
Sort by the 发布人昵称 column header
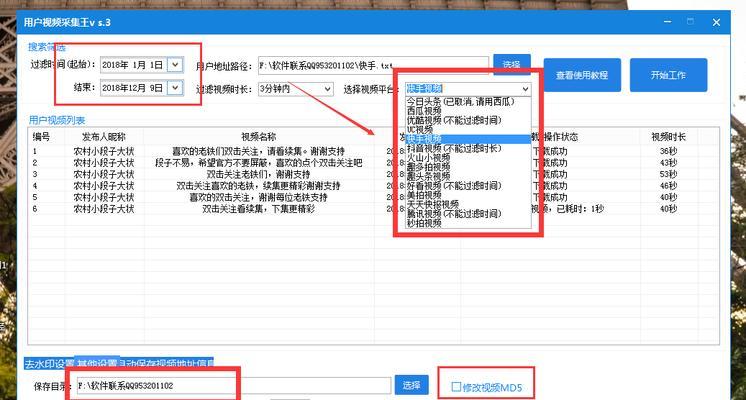(x=104, y=137)
